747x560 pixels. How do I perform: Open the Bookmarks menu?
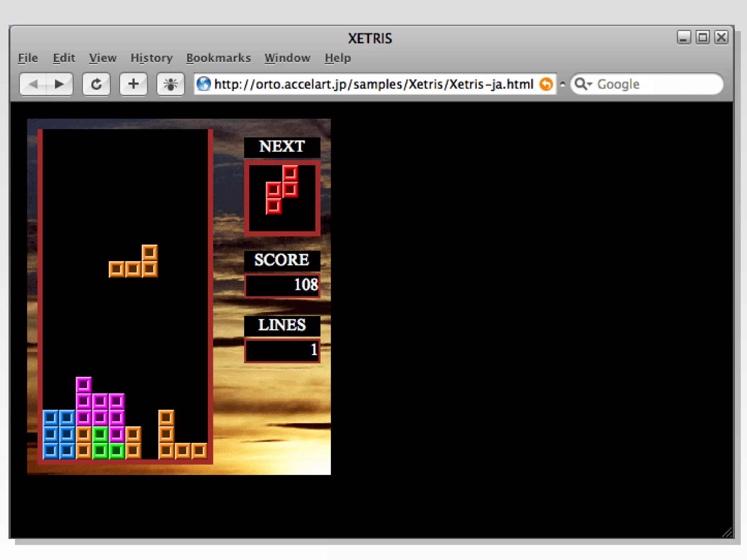(x=218, y=58)
